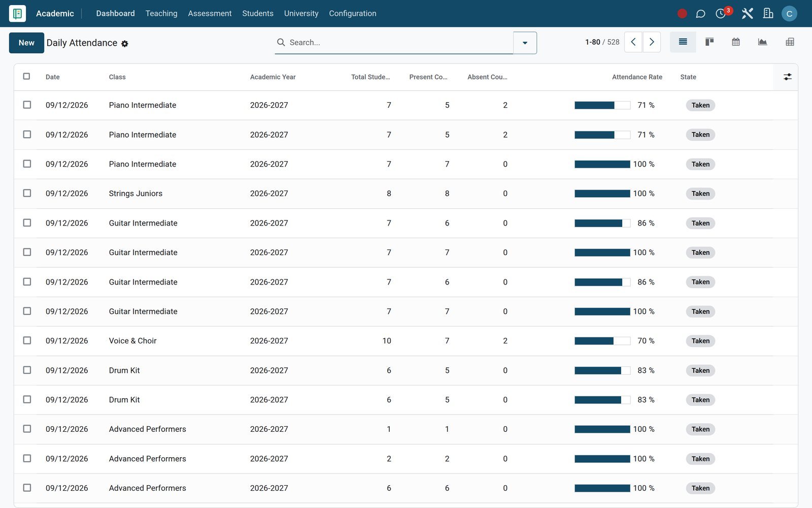
Task: Open the Assessment menu
Action: pos(210,14)
